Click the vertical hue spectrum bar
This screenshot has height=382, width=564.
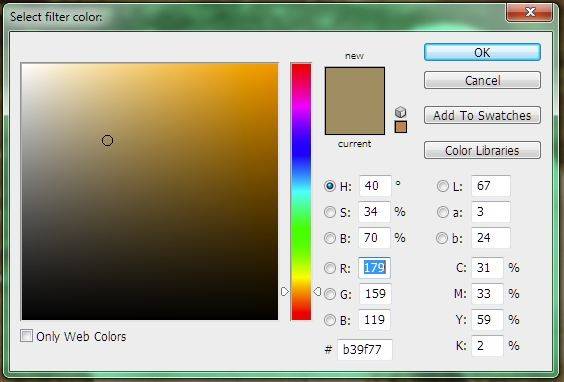[x=301, y=192]
